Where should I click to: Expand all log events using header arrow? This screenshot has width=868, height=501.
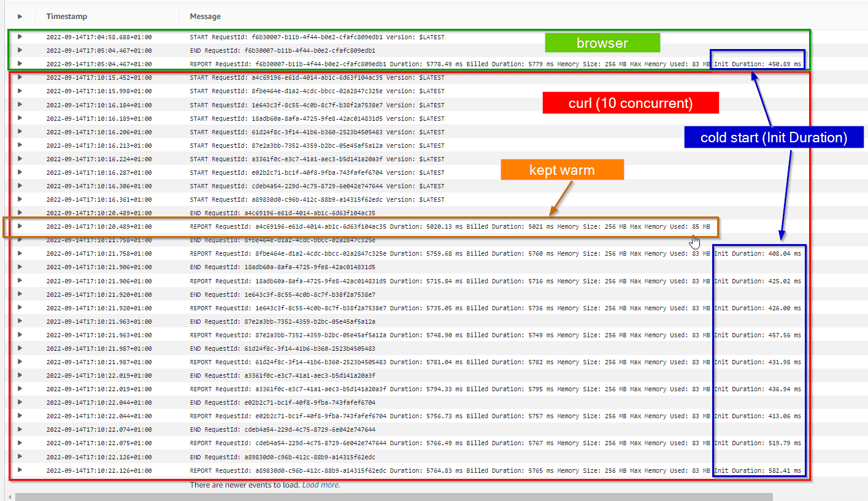[x=20, y=17]
